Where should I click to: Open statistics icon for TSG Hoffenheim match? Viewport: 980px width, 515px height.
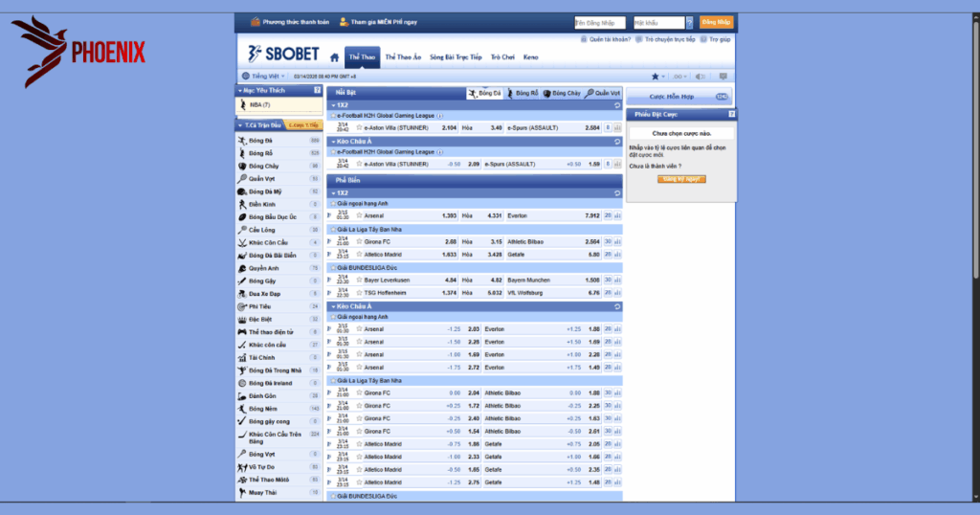pyautogui.click(x=617, y=293)
